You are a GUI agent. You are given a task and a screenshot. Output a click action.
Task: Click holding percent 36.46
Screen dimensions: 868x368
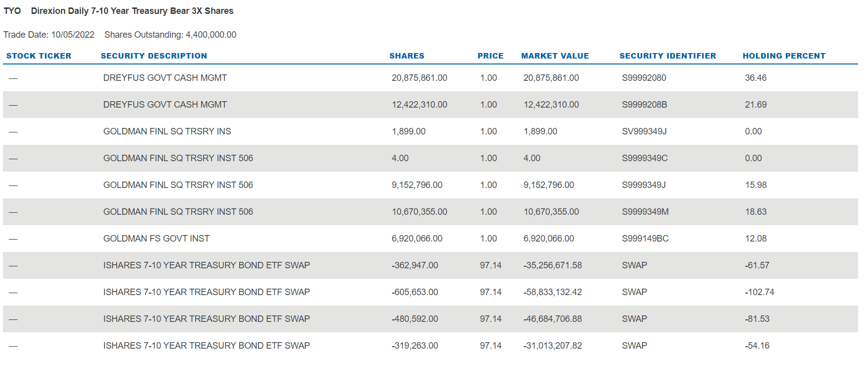[x=756, y=78]
